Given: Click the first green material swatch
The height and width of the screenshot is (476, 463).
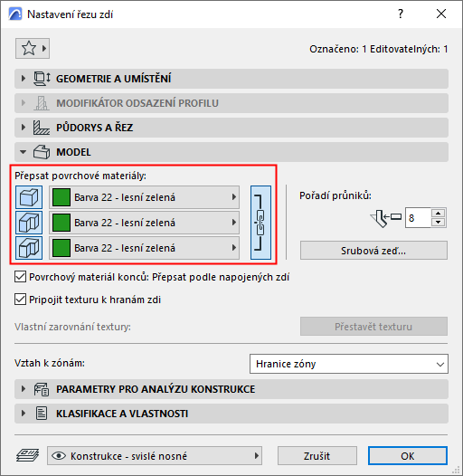Looking at the screenshot, I should coord(61,197).
